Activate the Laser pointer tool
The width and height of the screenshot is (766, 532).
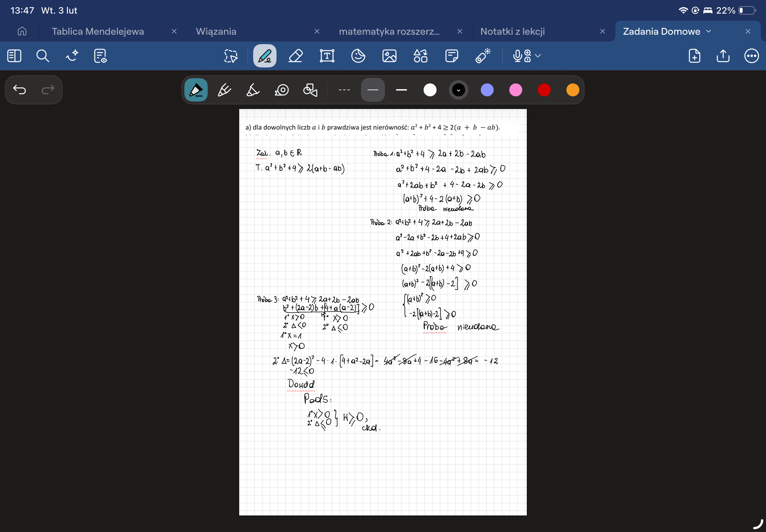[483, 56]
